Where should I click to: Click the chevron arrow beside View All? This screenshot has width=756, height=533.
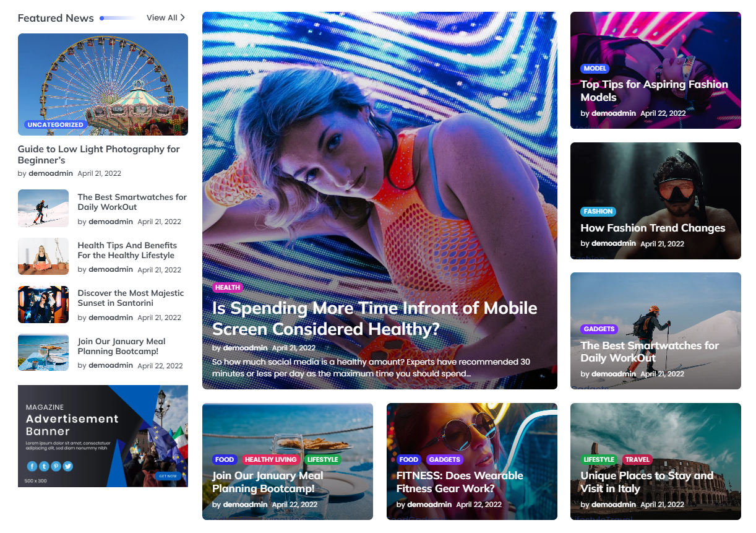coord(183,18)
